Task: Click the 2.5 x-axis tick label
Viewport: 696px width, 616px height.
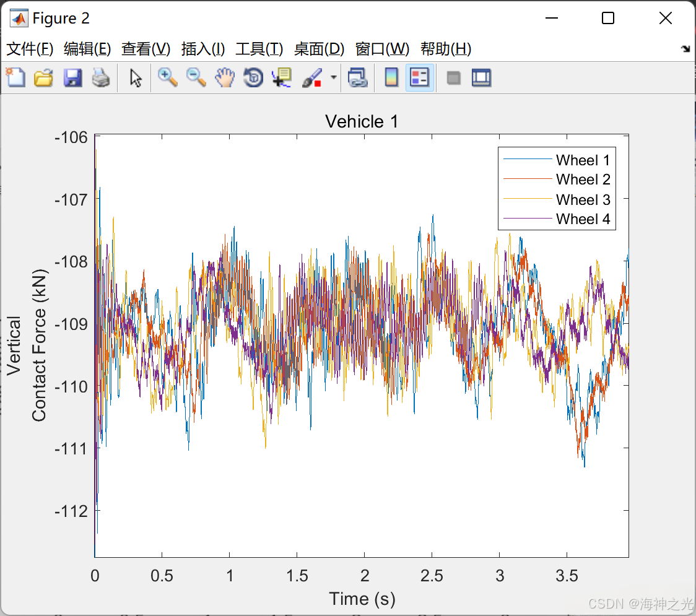Action: pyautogui.click(x=432, y=576)
